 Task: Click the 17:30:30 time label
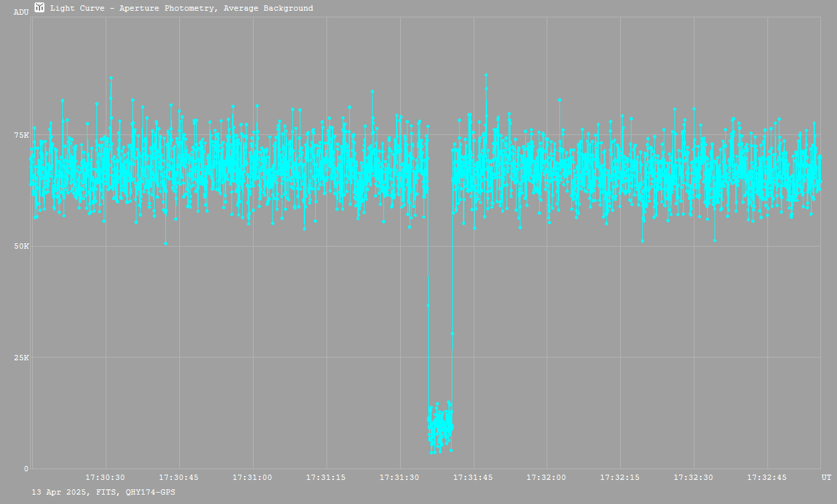pyautogui.click(x=106, y=477)
